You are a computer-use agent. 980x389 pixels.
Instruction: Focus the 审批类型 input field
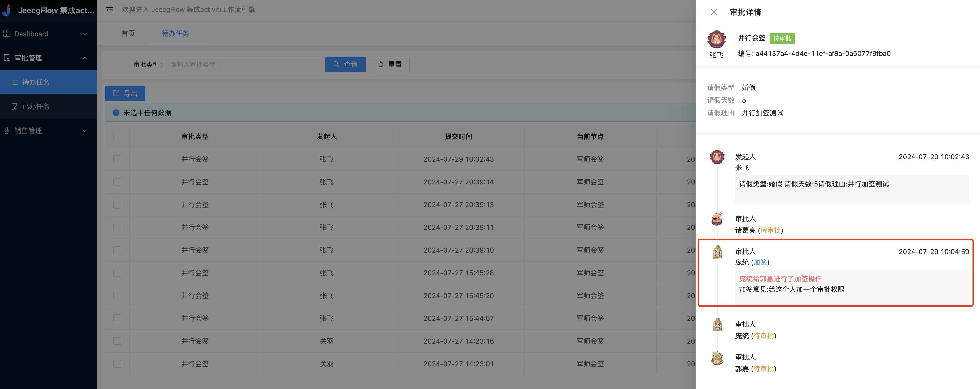pyautogui.click(x=243, y=64)
